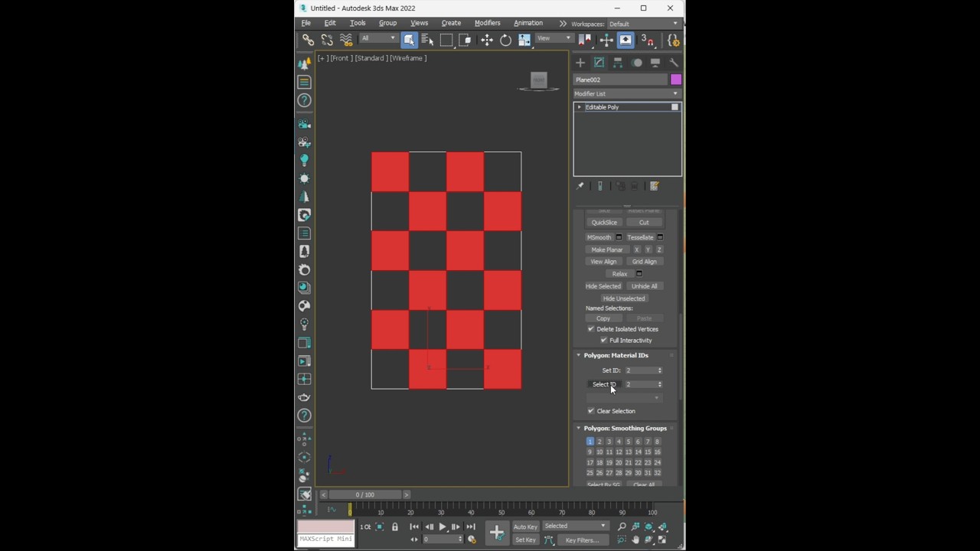Click the QuickSlice button
Screen dimensions: 980x551
[604, 223]
